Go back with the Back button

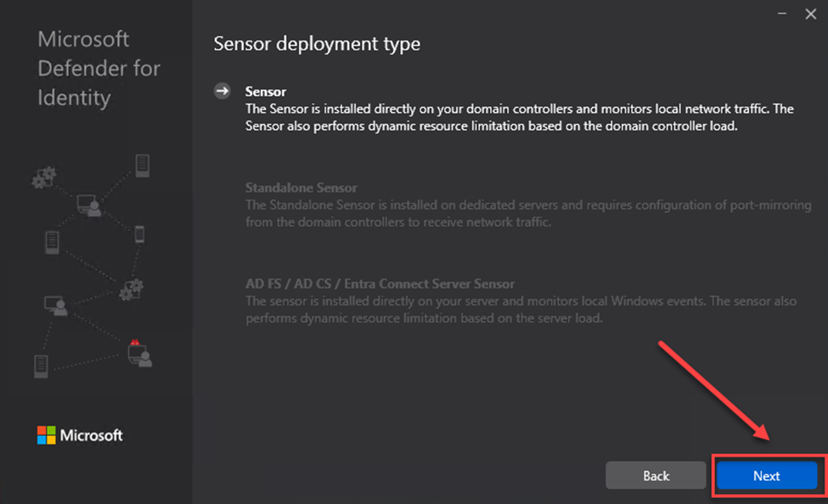tap(656, 476)
